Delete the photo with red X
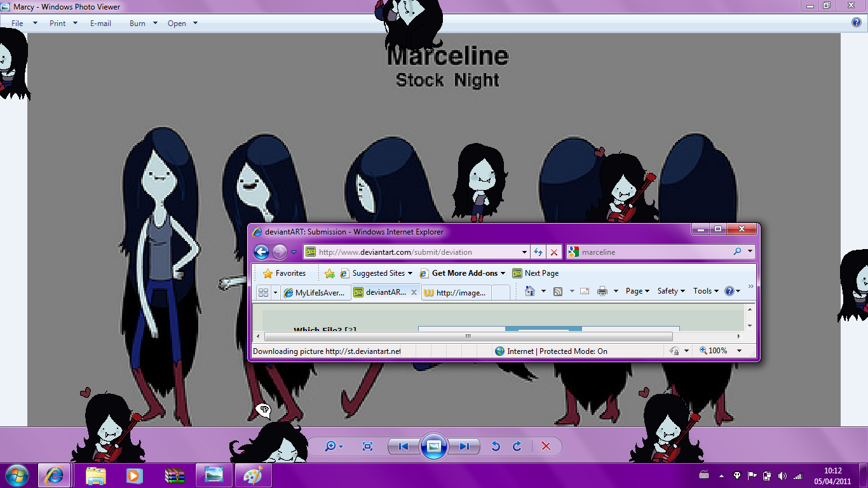This screenshot has width=868, height=488. point(546,447)
